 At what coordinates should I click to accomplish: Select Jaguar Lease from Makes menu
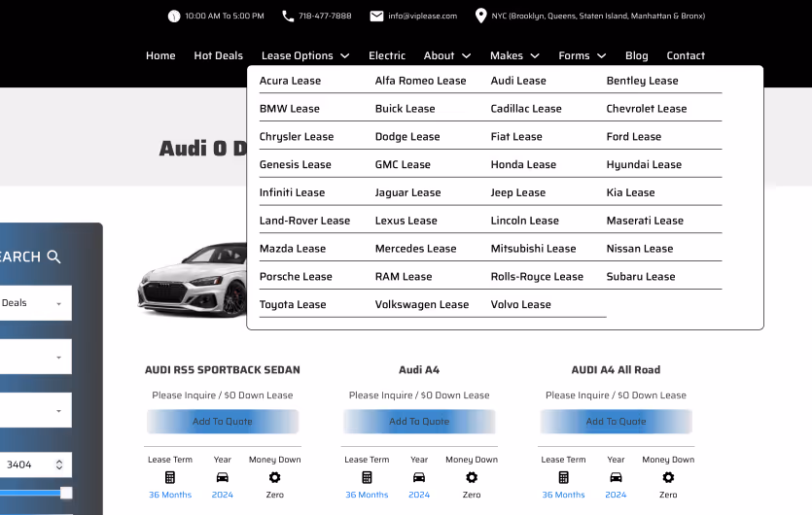[408, 192]
